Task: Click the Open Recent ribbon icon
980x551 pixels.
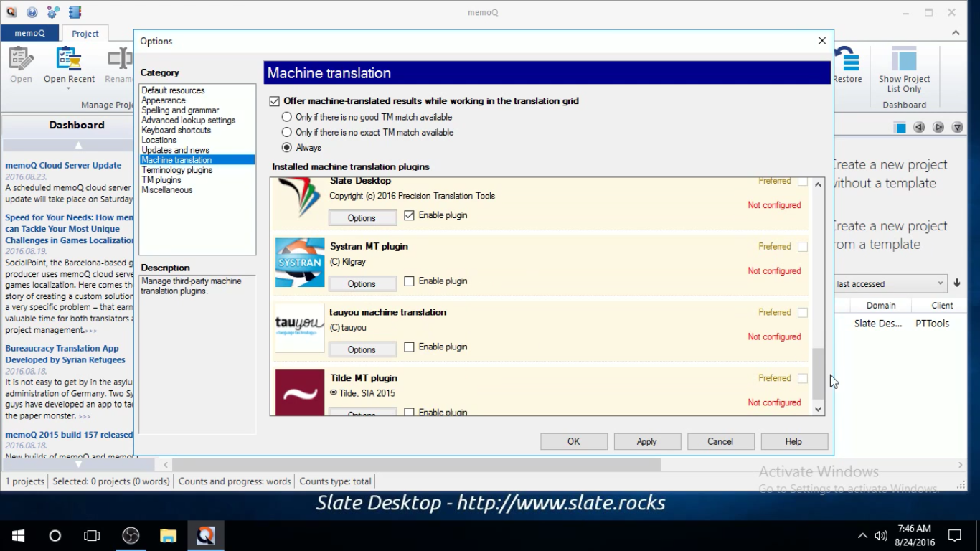Action: tap(69, 59)
